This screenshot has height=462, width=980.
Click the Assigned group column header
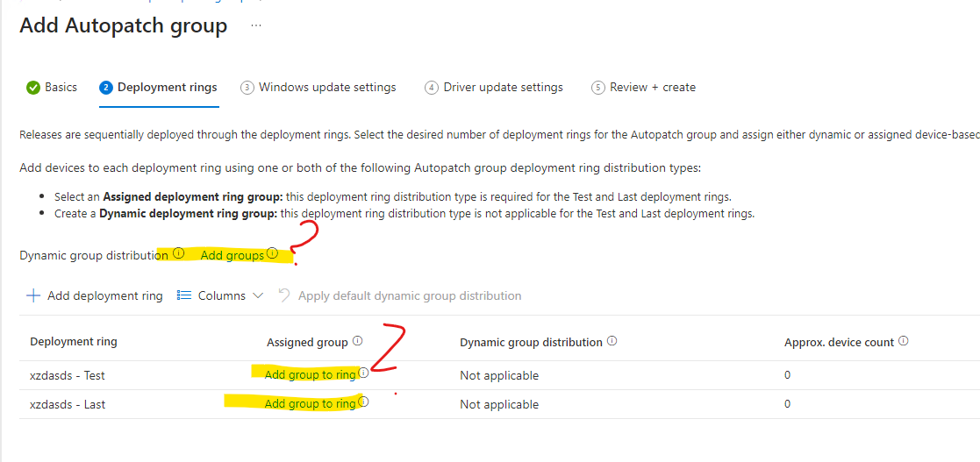click(x=307, y=343)
